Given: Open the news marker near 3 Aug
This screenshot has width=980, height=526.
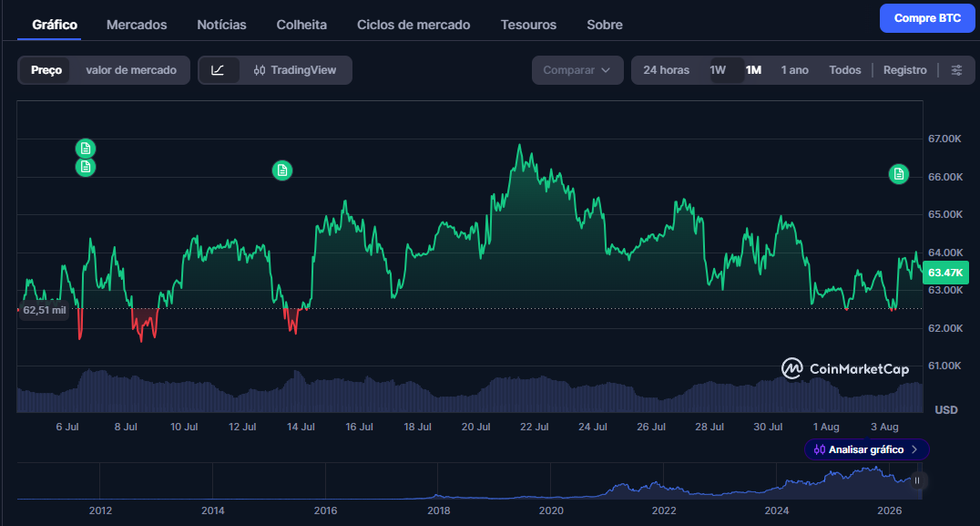Looking at the screenshot, I should click(899, 174).
